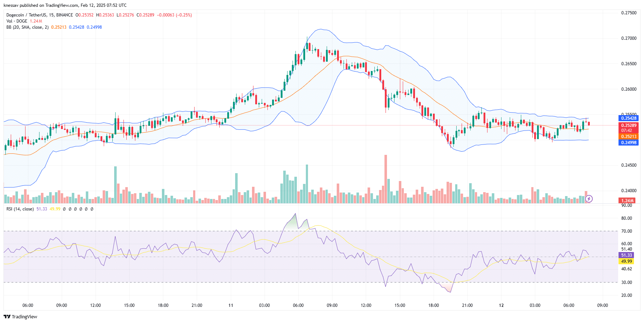Select the 'Dogecoin / TetherUS, 15, BINANCE' legend title
Viewport: 644px width, 323px height.
coord(39,15)
